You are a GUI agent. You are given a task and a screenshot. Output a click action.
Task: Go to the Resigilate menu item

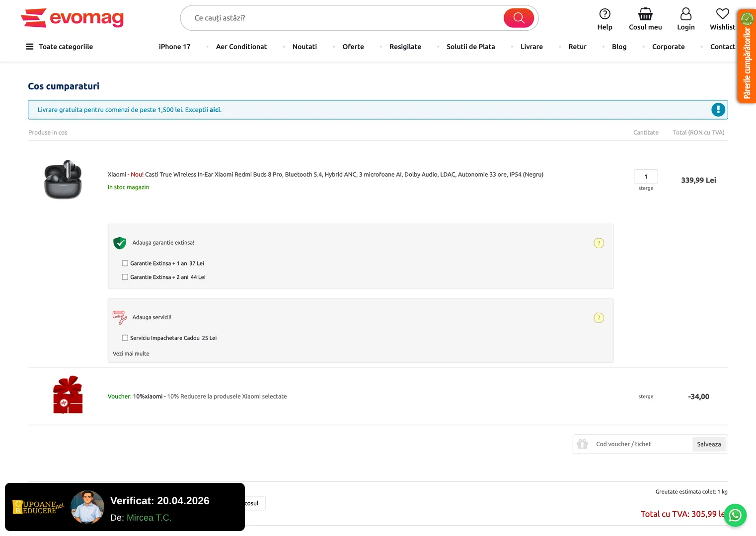click(405, 47)
